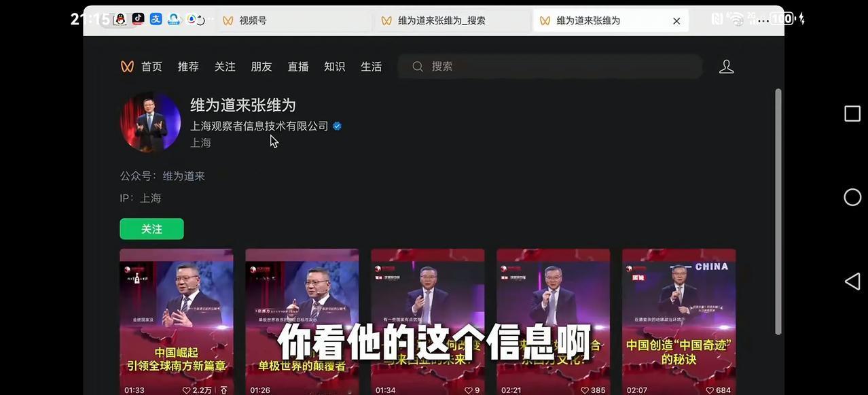Open the 中国崛起 引领全球南方新篇章 video
This screenshot has width=868, height=395.
(177, 322)
